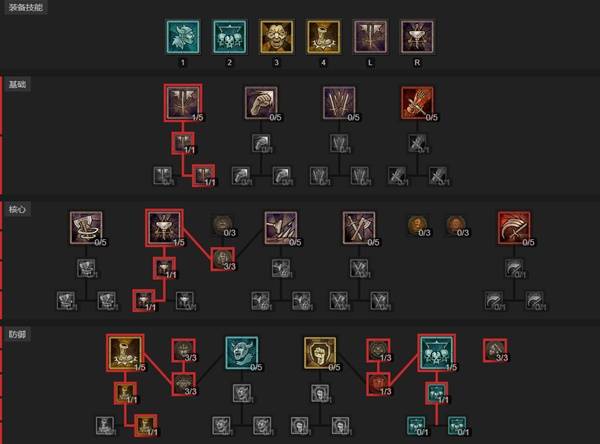The width and height of the screenshot is (600, 444).
Task: Click the red Flay skill showing 0/5 in 基础
Action: click(417, 103)
